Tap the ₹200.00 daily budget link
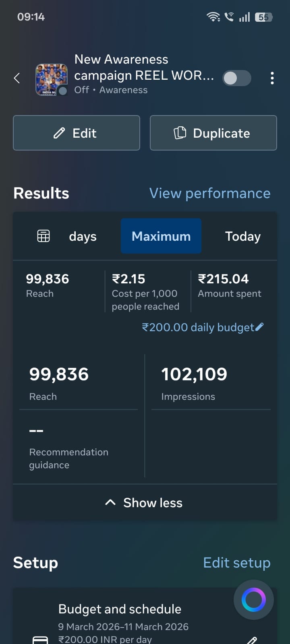This screenshot has height=644, width=290. [198, 327]
